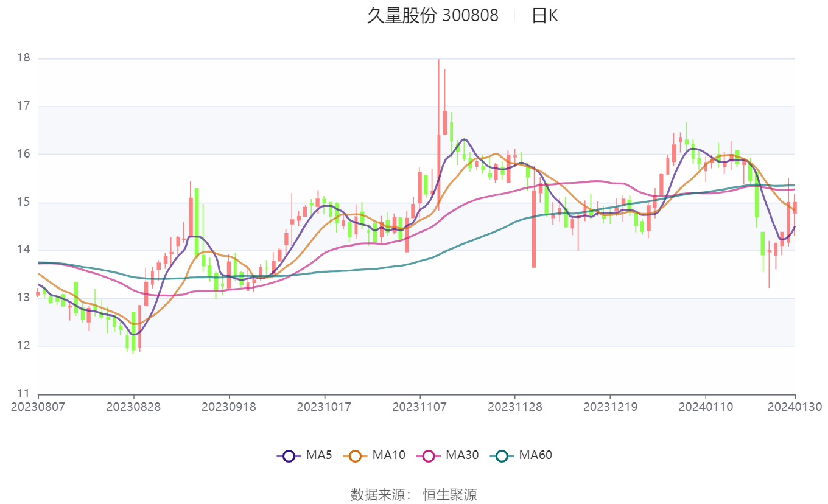This screenshot has height=504, width=828.
Task: Click the y-axis value 13
Action: click(x=24, y=298)
